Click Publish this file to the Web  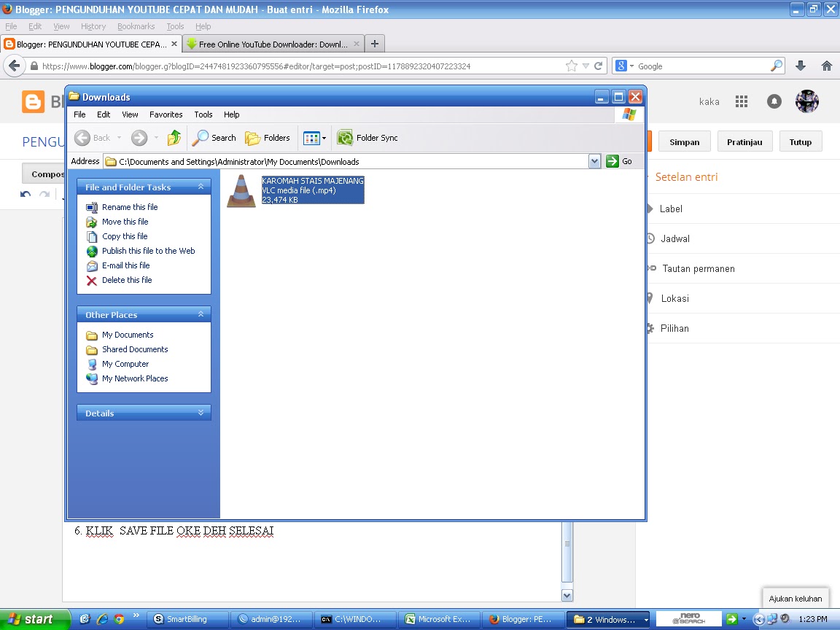[x=149, y=251]
